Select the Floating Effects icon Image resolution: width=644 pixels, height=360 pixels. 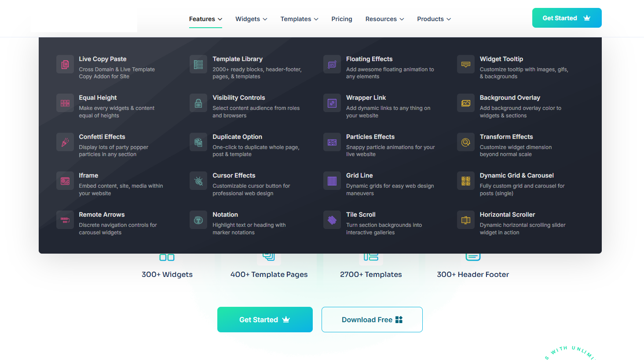point(332,64)
